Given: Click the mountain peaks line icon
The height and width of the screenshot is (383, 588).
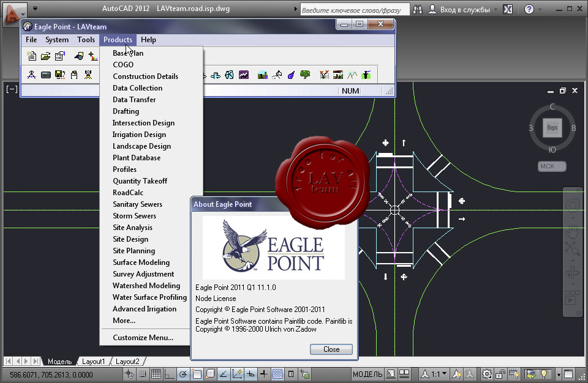Looking at the screenshot, I should [x=352, y=75].
